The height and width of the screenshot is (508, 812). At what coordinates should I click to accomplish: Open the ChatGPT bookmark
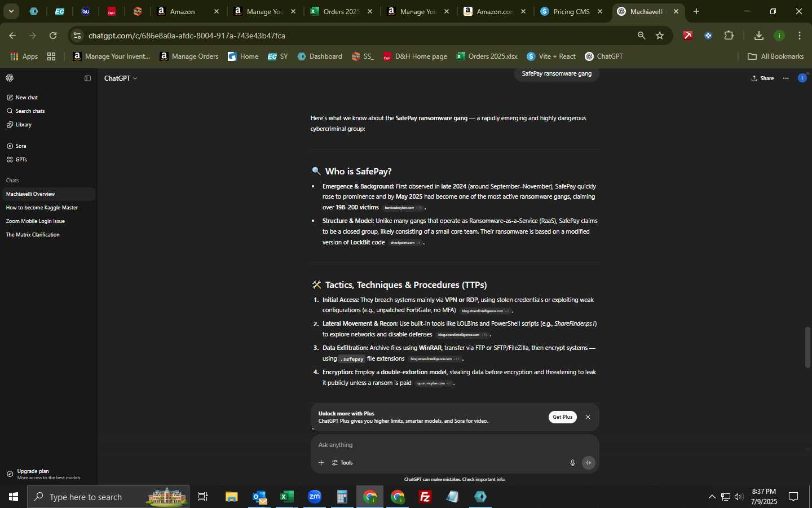pos(604,56)
